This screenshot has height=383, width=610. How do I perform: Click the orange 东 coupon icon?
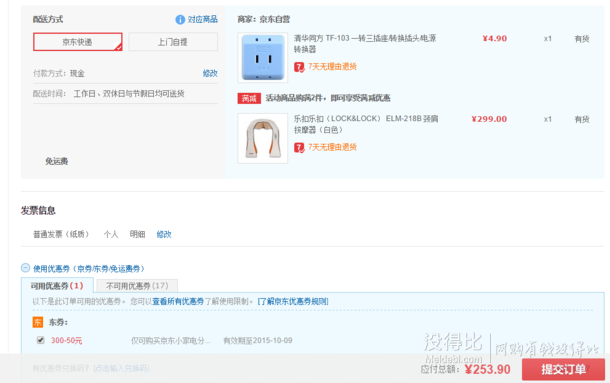(38, 322)
